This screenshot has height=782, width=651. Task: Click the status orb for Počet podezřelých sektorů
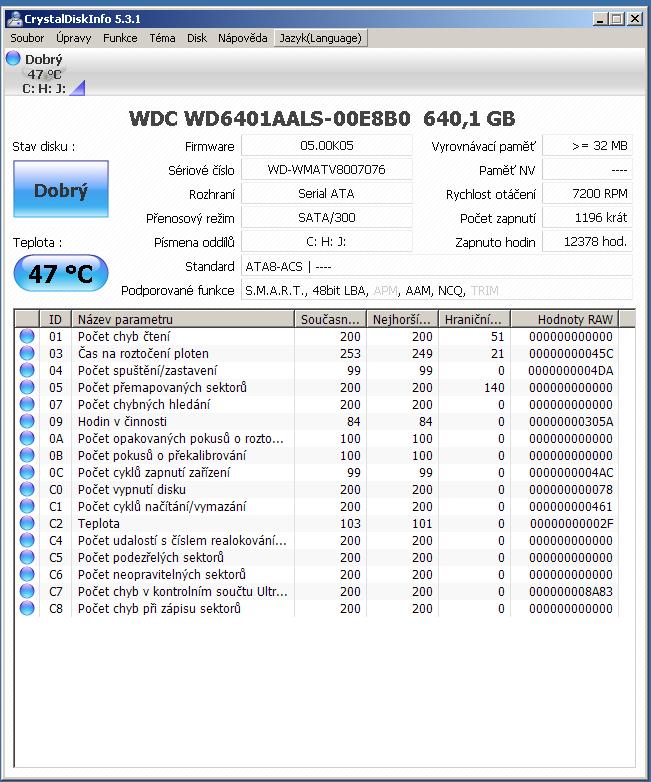tap(27, 557)
